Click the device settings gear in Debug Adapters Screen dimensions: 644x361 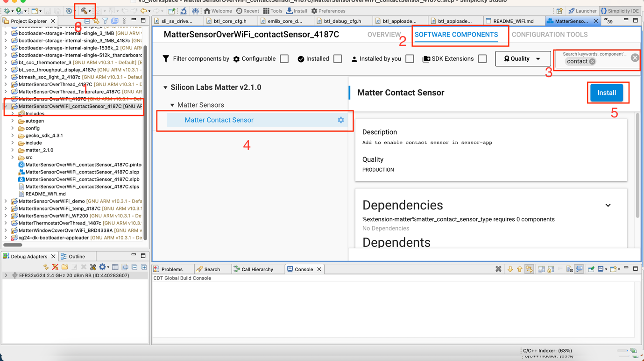click(x=102, y=267)
